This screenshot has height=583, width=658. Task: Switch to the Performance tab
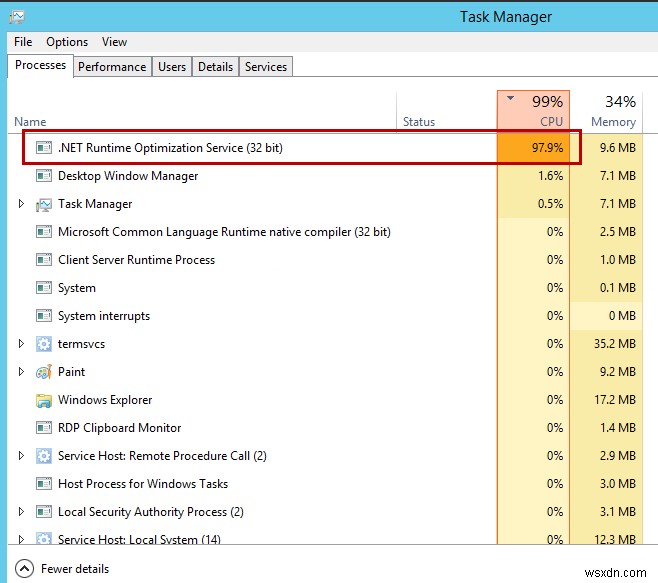click(112, 67)
